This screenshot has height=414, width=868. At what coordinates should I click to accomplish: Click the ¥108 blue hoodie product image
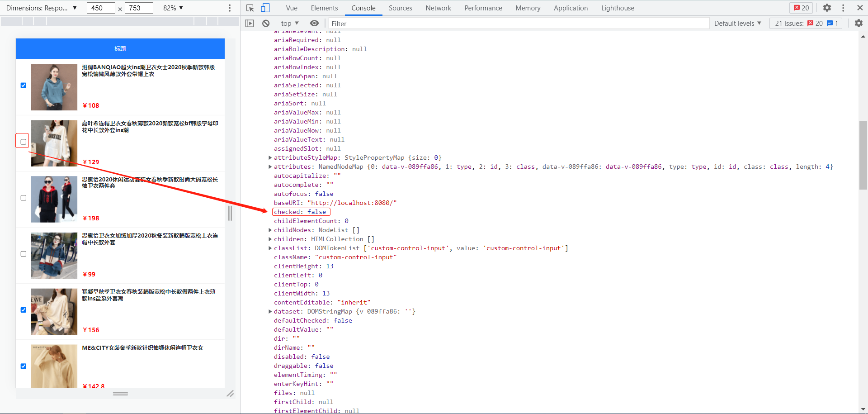point(54,87)
